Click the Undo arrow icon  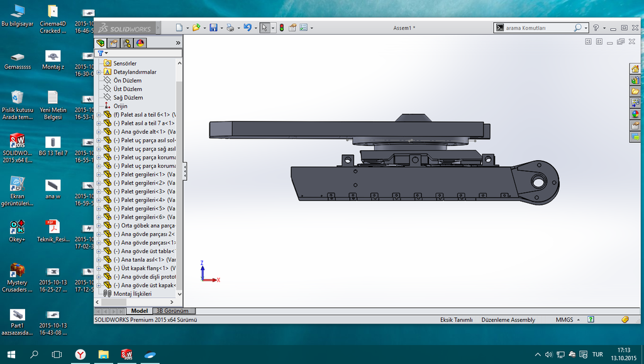(247, 28)
